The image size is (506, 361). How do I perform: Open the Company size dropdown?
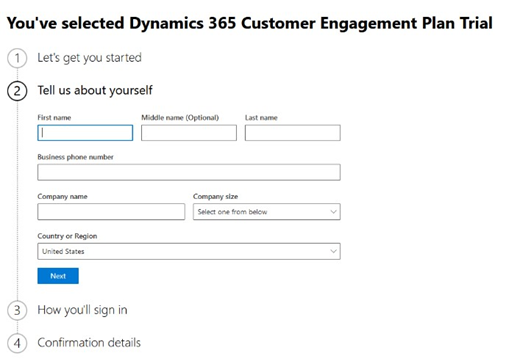[267, 212]
